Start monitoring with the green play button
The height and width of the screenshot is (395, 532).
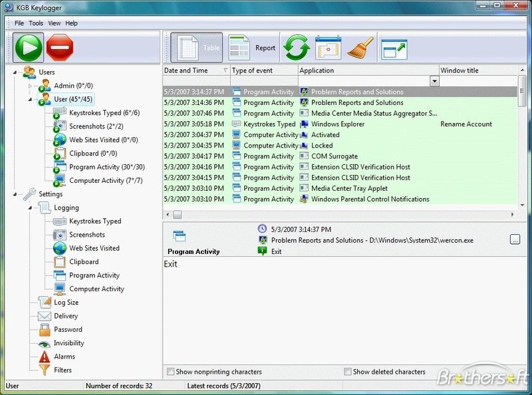29,47
